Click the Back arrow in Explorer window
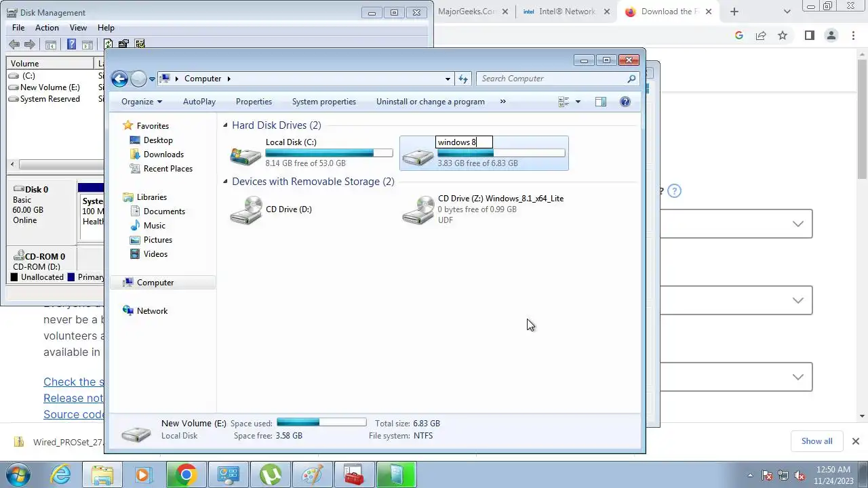The image size is (868, 488). click(x=119, y=79)
